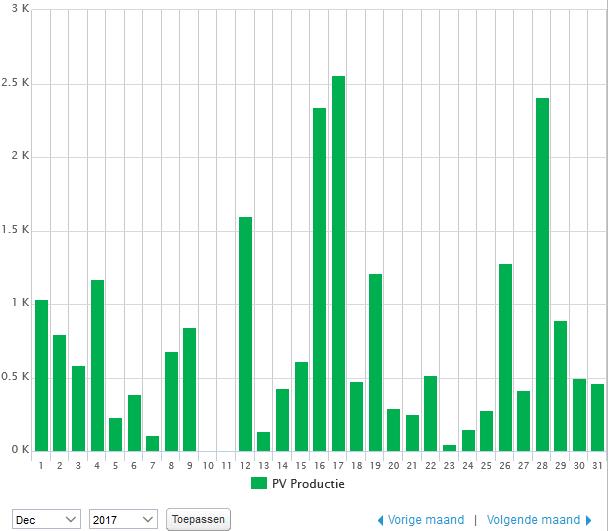Viewport: 616px width, 531px height.
Task: Click the bar for day 31
Action: pyautogui.click(x=597, y=417)
